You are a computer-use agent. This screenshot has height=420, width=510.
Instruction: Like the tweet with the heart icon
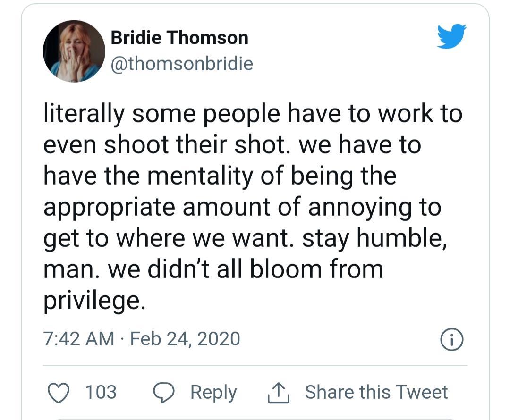click(x=59, y=392)
